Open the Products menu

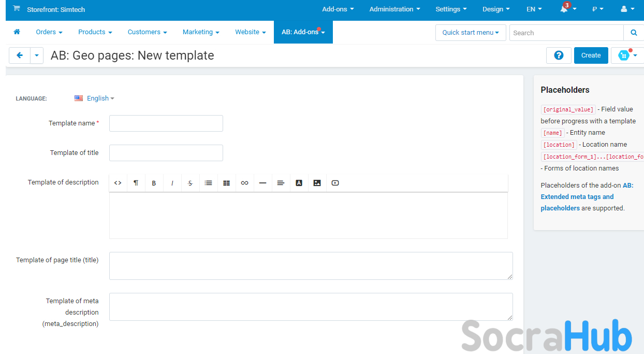coord(95,32)
